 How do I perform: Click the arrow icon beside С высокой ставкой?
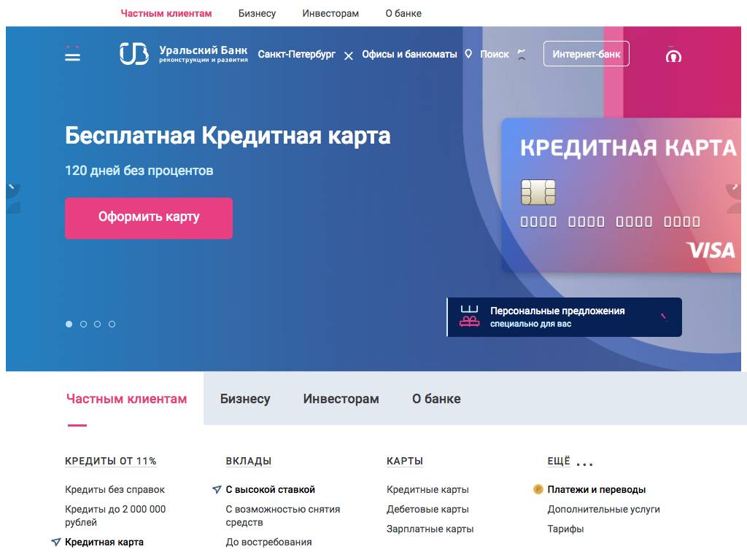tap(217, 490)
